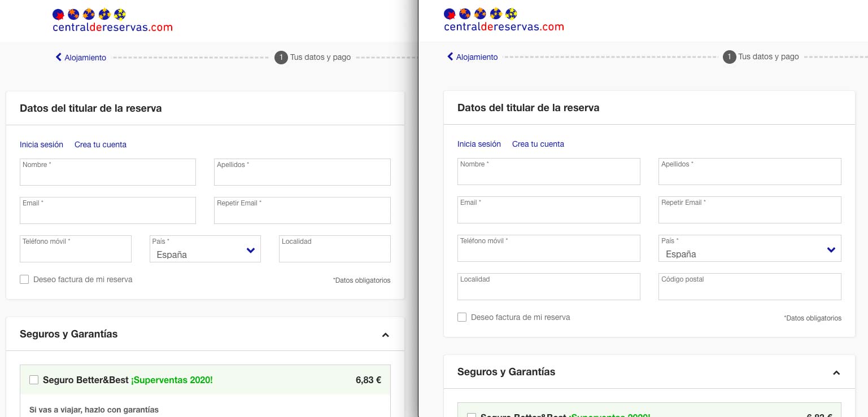
Task: Click the right centraldereservas.com logo
Action: (x=504, y=20)
